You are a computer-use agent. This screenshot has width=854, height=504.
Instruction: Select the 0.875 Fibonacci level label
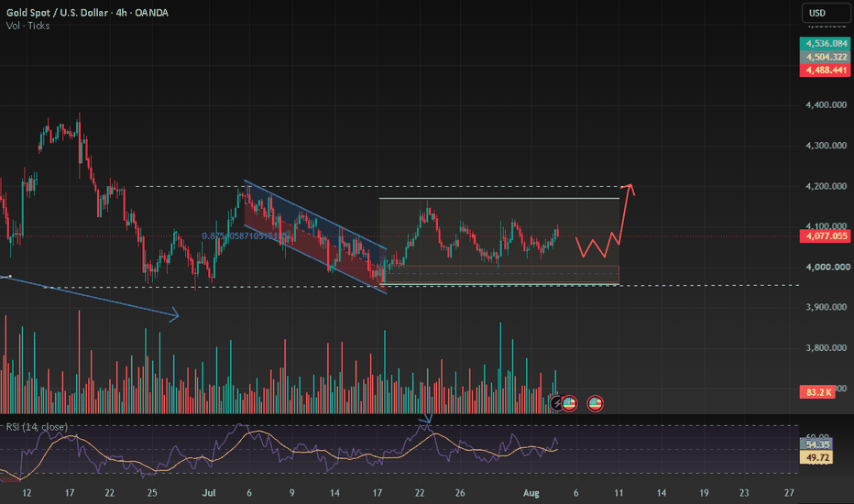point(244,236)
